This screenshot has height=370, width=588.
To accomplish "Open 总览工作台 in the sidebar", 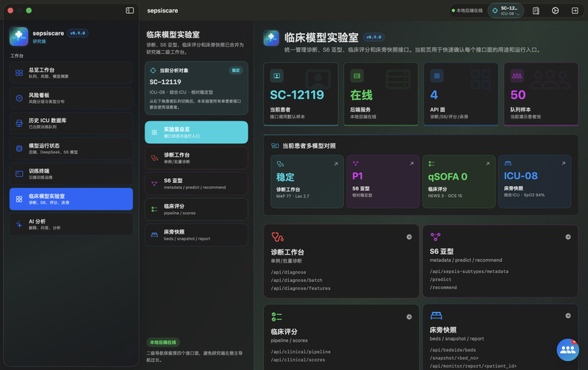I will [71, 73].
